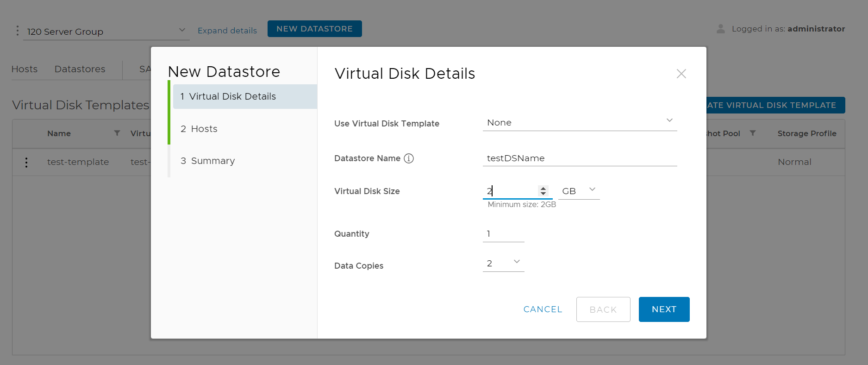Open the Use Virtual Disk Template dropdown
Screen dimensions: 868x365
(579, 123)
